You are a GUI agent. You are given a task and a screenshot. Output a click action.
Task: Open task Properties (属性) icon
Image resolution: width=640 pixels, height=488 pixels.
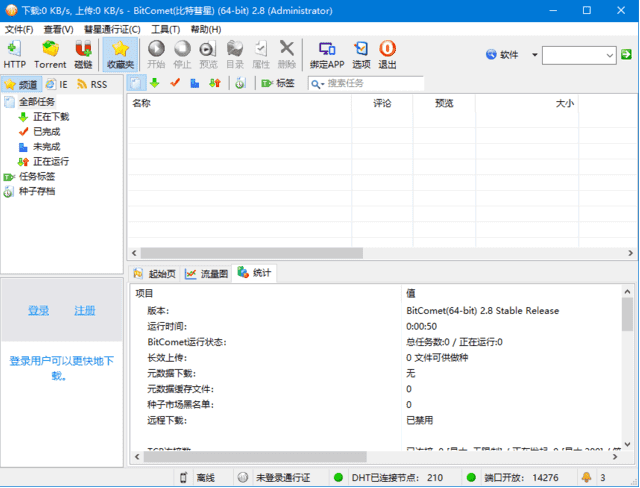[261, 55]
